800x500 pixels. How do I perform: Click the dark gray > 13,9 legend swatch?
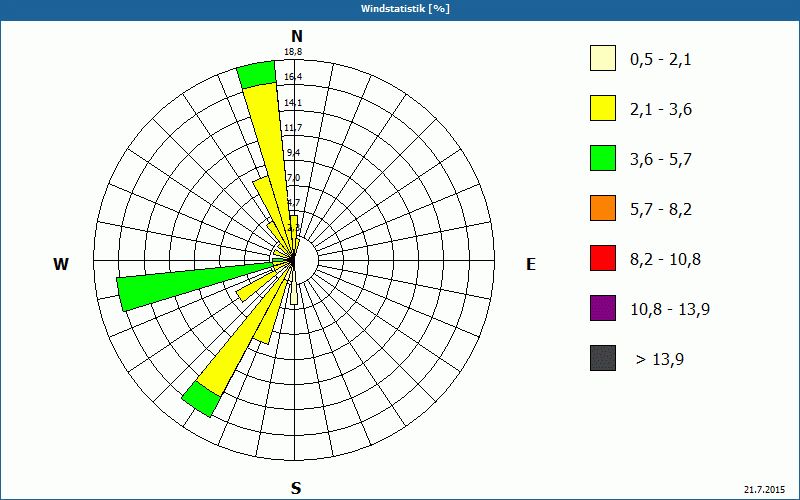(x=603, y=358)
